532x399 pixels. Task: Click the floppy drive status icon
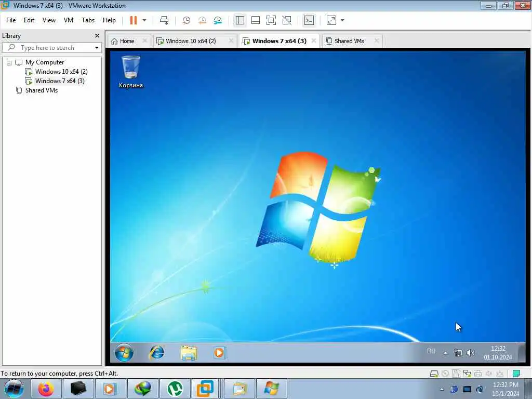tap(456, 374)
